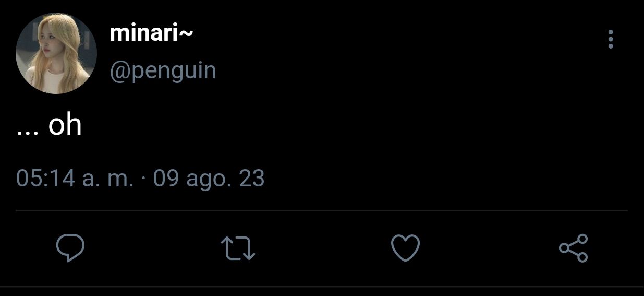Open the three-dot more options menu
This screenshot has height=296, width=644.
pos(611,39)
